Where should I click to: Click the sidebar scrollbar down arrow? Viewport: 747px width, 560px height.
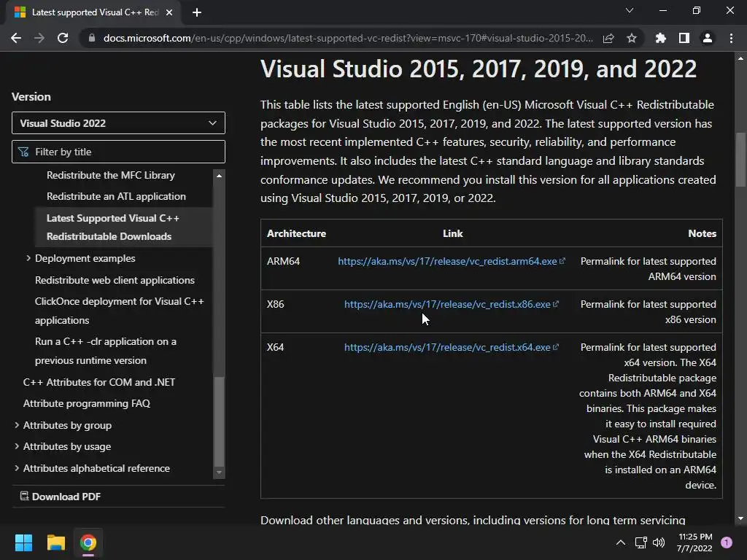pos(218,472)
